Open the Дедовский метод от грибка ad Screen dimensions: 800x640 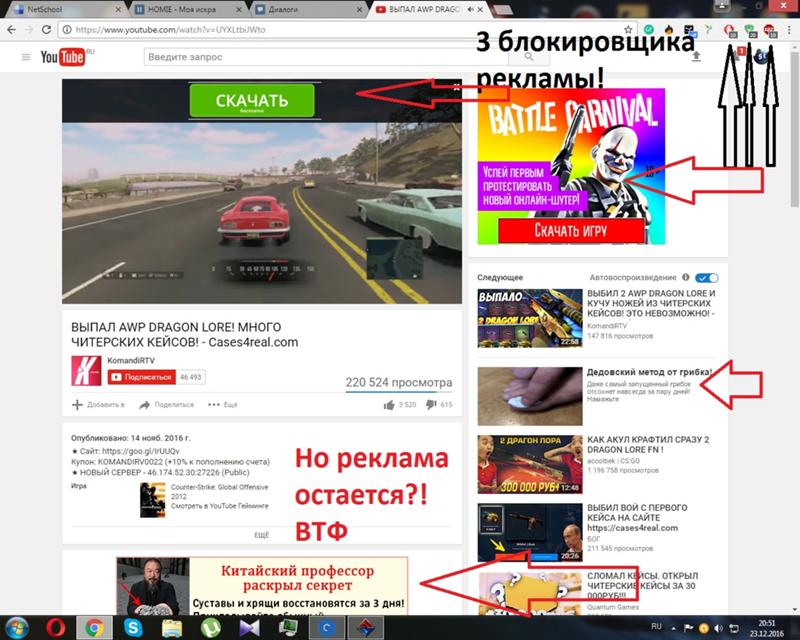click(x=649, y=372)
